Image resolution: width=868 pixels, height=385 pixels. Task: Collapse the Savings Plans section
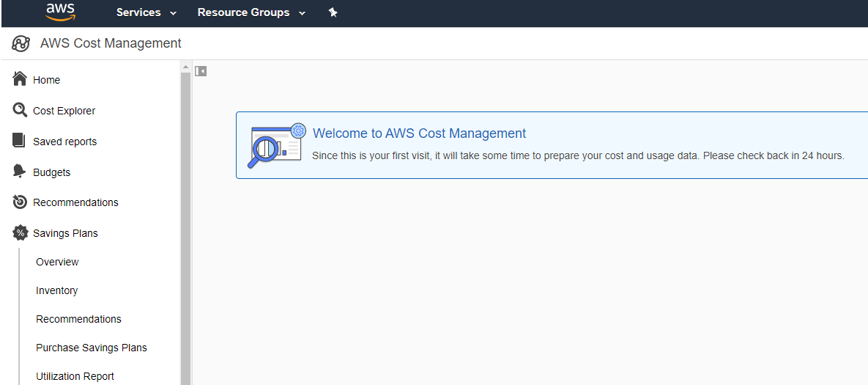(x=65, y=233)
